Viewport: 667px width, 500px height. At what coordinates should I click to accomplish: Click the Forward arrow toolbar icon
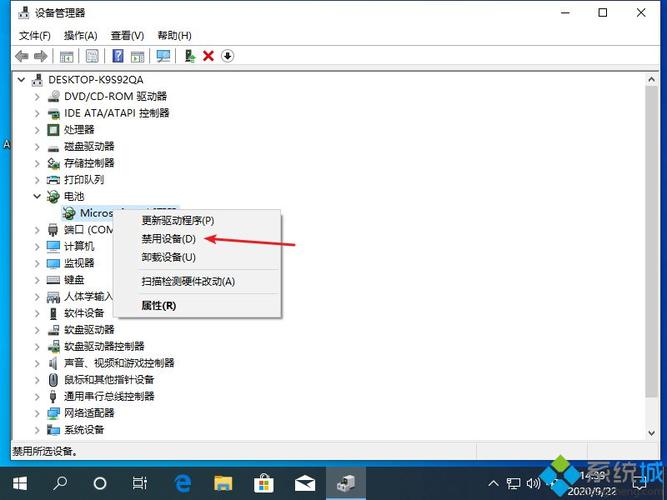point(40,56)
